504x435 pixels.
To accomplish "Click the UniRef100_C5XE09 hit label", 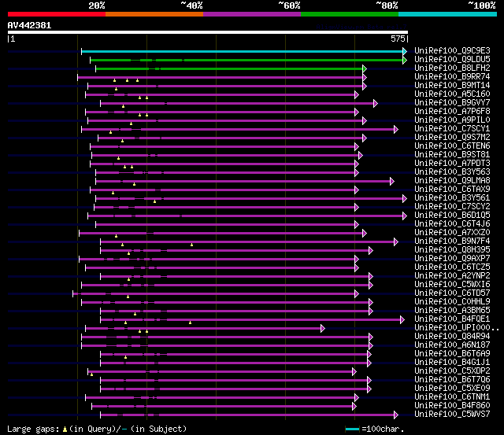I will tap(452, 389).
